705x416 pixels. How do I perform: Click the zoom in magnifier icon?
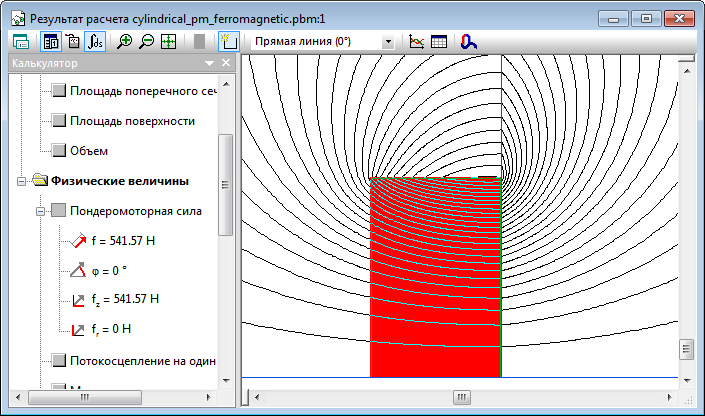(x=125, y=42)
